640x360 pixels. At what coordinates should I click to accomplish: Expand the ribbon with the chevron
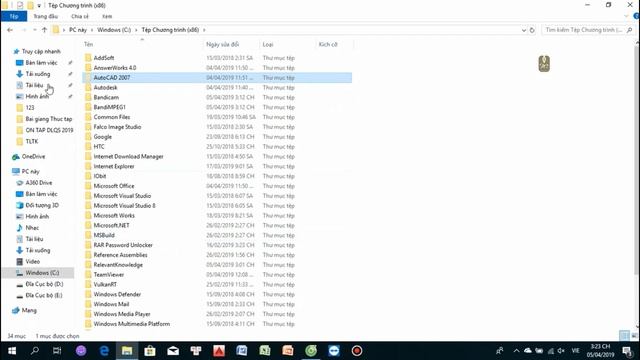pyautogui.click(x=627, y=16)
